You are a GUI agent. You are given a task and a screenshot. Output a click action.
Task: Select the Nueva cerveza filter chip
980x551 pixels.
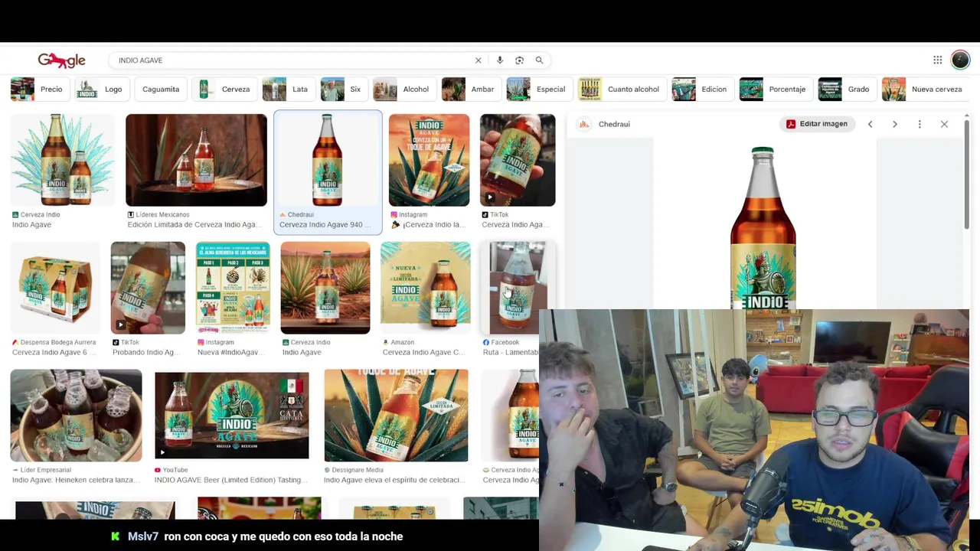click(926, 90)
